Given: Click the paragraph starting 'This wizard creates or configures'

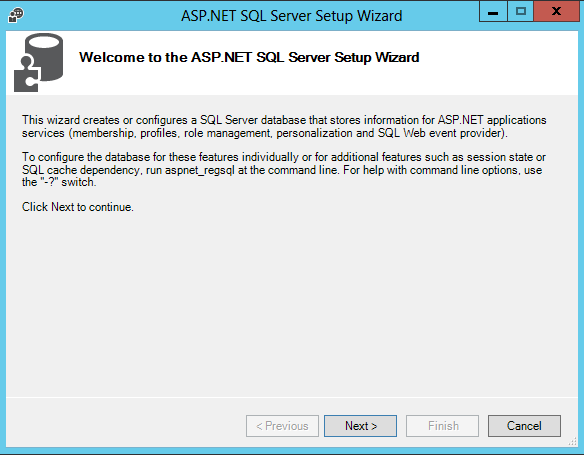Looking at the screenshot, I should (284, 126).
